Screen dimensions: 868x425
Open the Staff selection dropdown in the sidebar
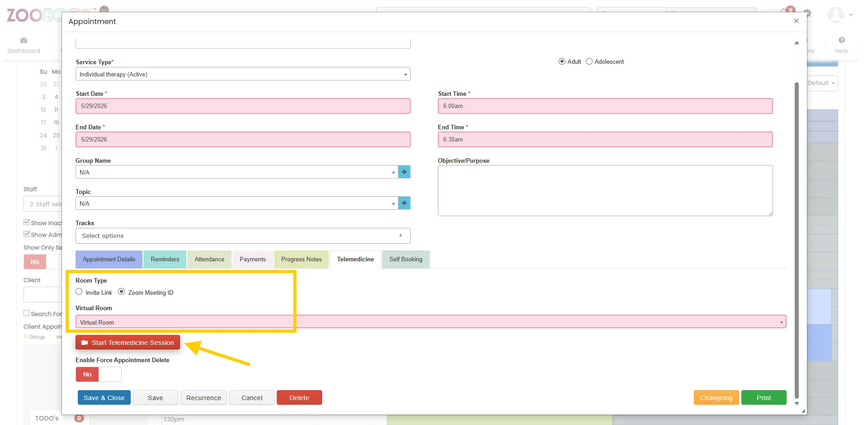pyautogui.click(x=43, y=204)
